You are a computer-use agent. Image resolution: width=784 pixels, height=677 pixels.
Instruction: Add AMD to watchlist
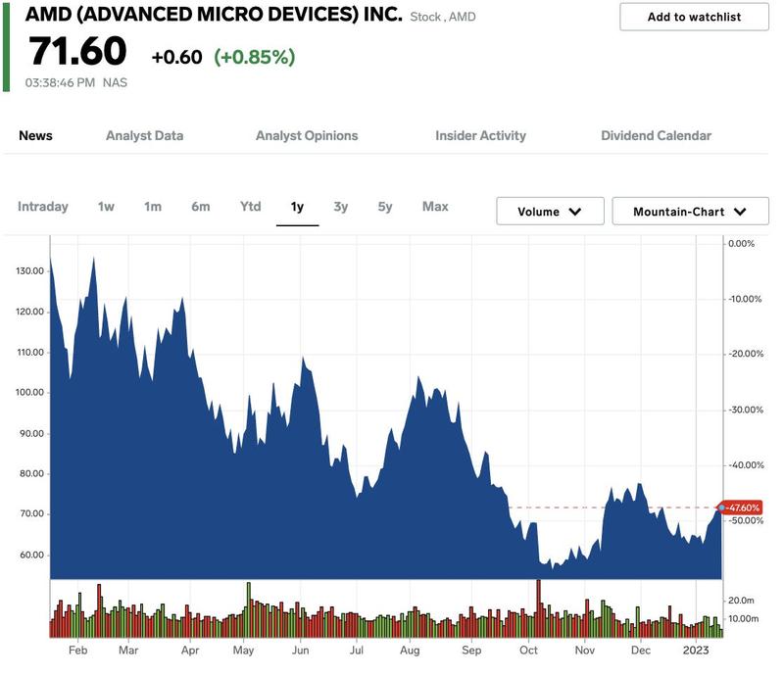(694, 17)
